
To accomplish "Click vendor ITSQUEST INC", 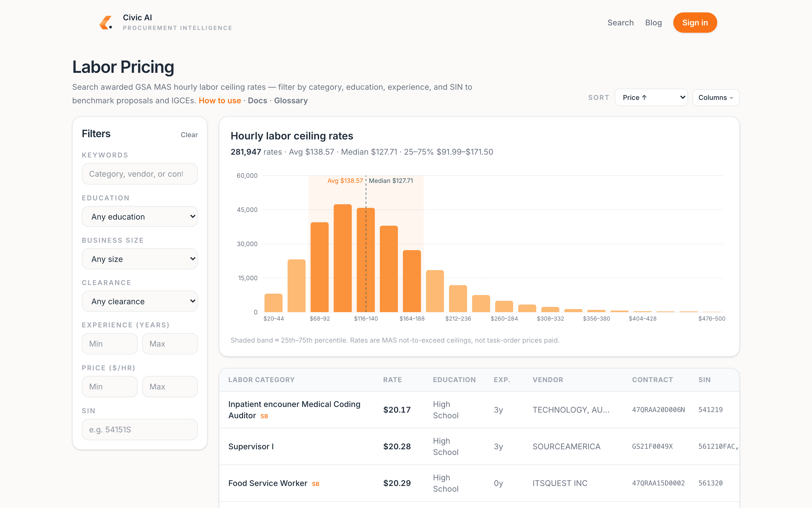I will pos(560,483).
